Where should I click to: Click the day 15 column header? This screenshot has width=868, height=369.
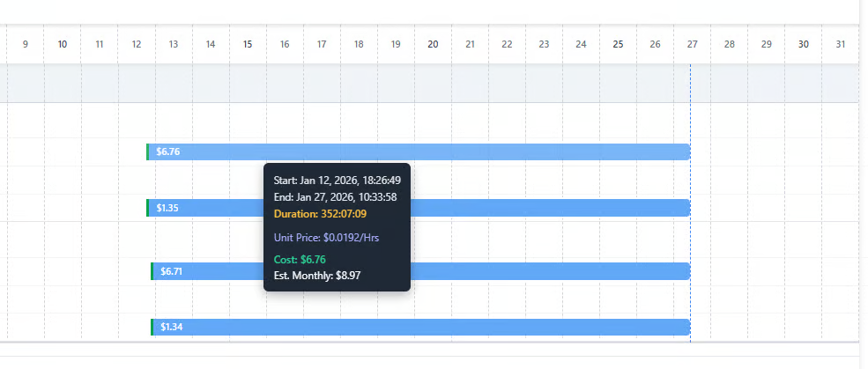[248, 44]
